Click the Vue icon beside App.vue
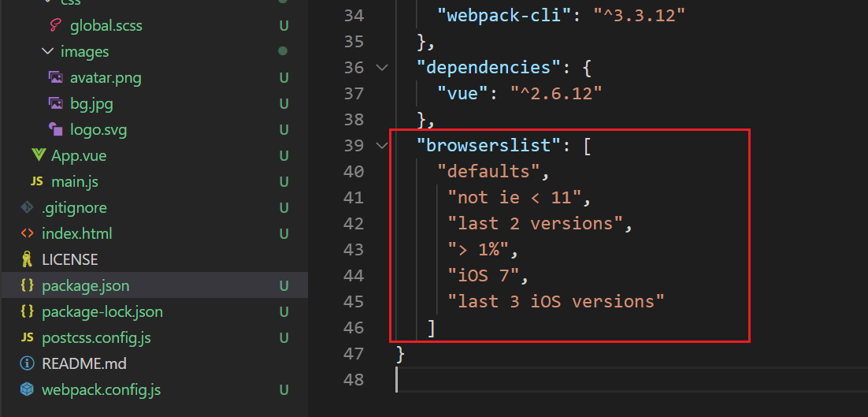 (38, 155)
